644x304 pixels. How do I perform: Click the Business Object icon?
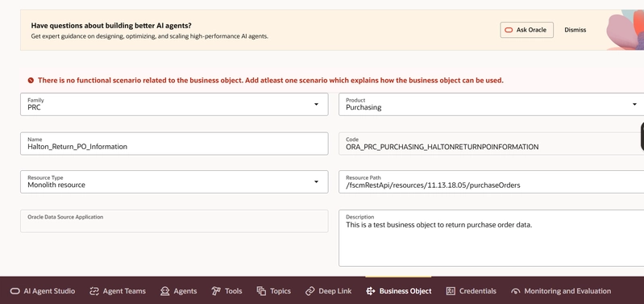371,291
